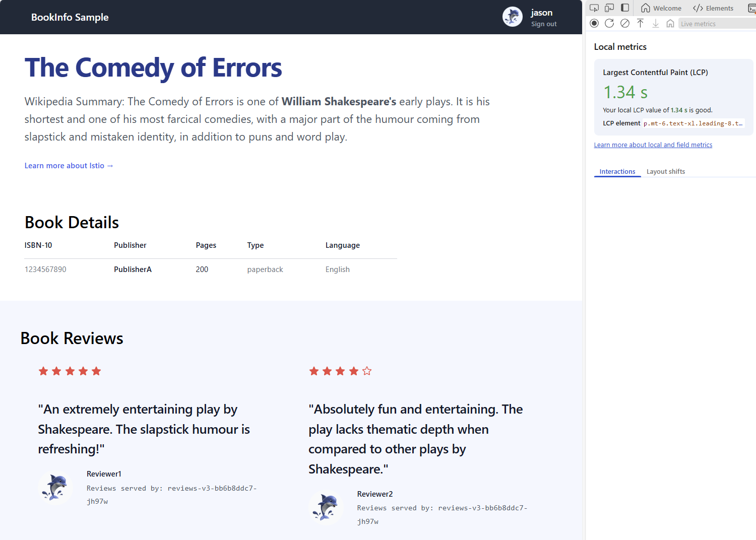The image size is (756, 540).
Task: Toggle device emulation mode
Action: 609,8
